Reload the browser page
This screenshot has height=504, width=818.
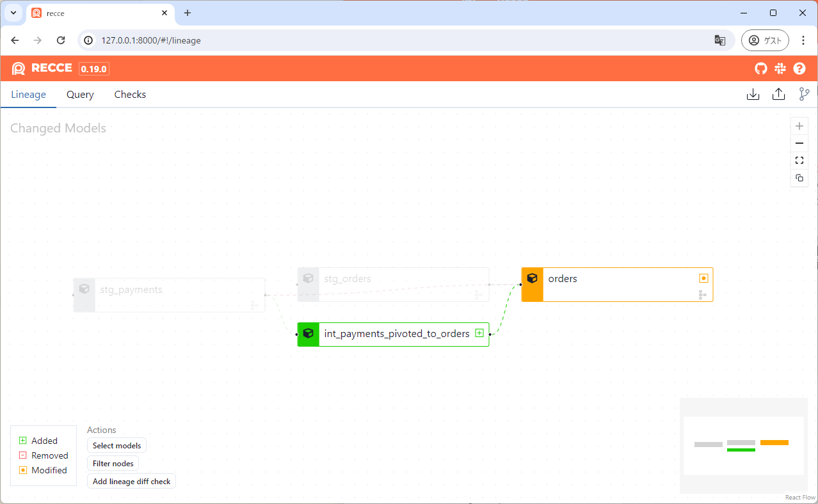tap(61, 40)
